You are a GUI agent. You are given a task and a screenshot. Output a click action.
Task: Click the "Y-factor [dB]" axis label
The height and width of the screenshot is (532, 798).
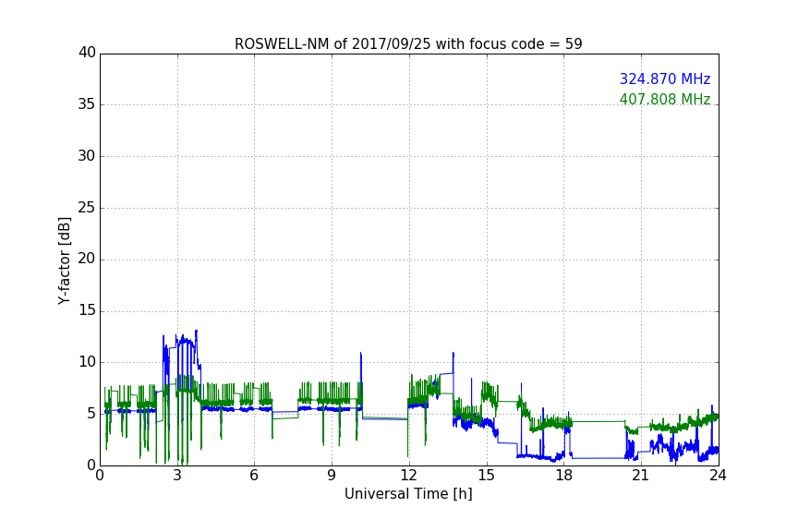(65, 260)
